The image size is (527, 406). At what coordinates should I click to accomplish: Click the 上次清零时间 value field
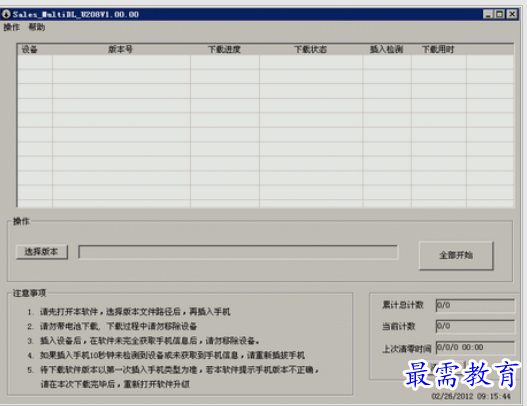click(x=475, y=347)
